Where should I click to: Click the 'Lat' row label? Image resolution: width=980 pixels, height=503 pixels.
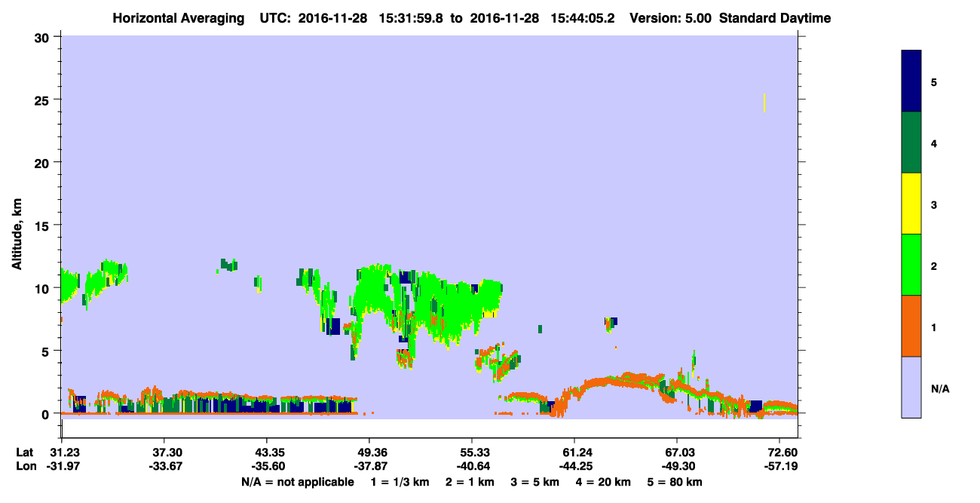pos(25,452)
